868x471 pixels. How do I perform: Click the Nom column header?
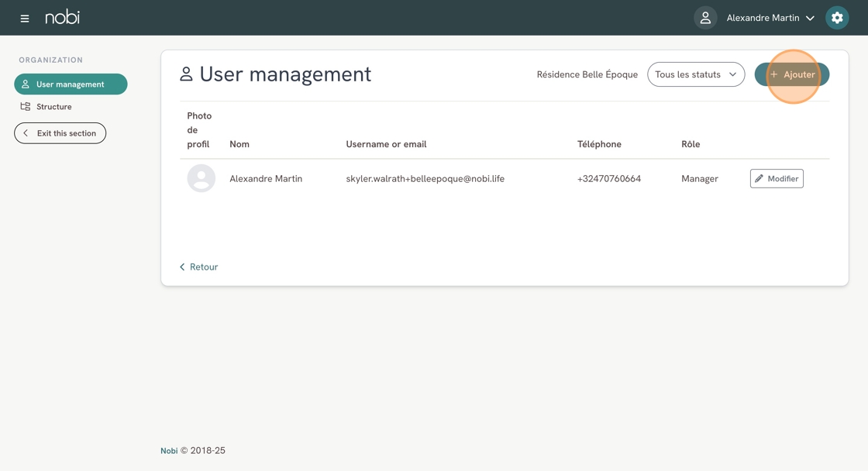click(239, 144)
